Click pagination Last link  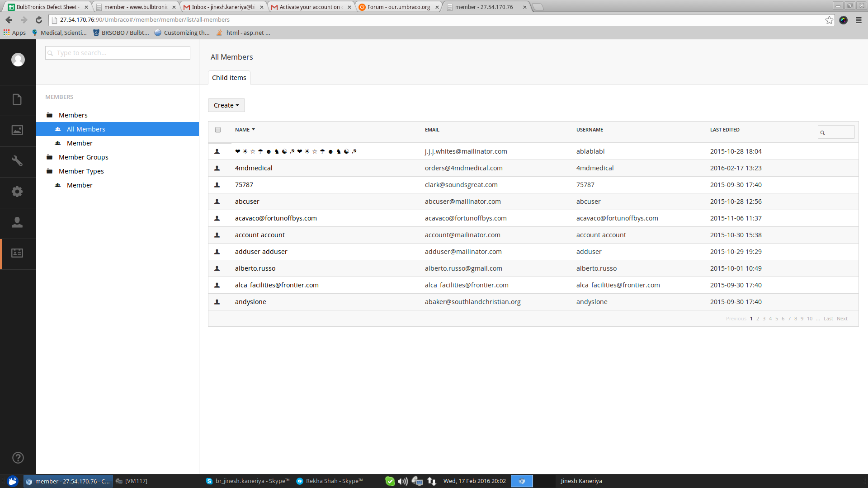pyautogui.click(x=828, y=319)
